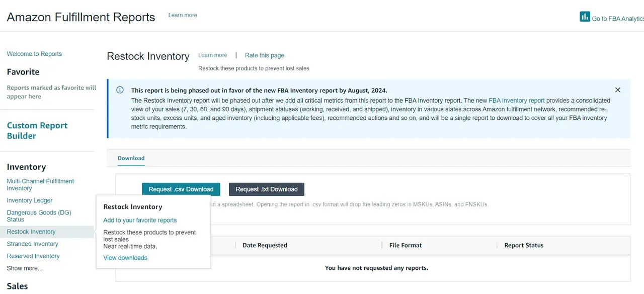Open the FBA Inventory report link

click(x=517, y=101)
